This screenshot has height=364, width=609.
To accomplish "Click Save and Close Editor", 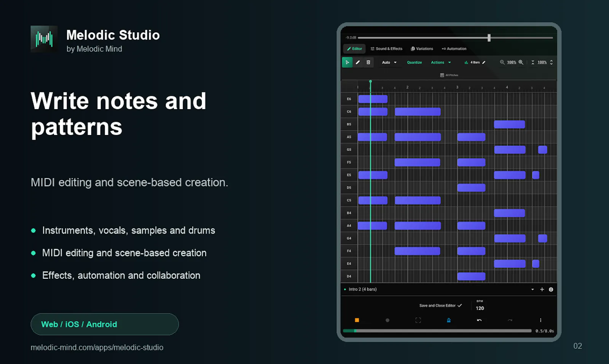I will click(x=441, y=305).
